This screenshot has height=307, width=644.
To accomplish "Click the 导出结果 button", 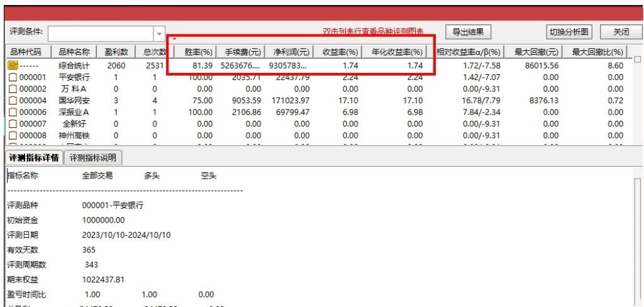I will pyautogui.click(x=469, y=32).
